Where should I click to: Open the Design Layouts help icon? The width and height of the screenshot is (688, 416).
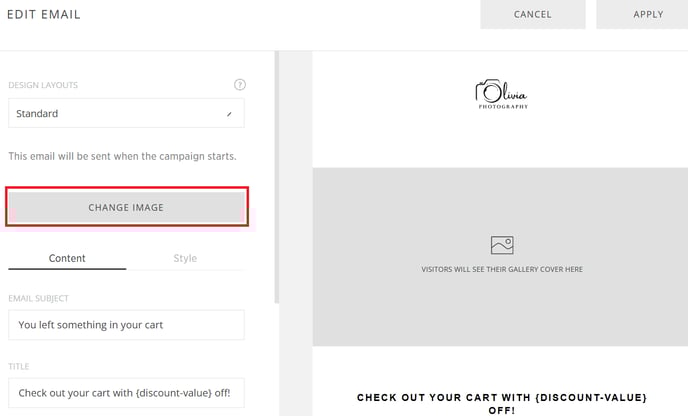[240, 85]
